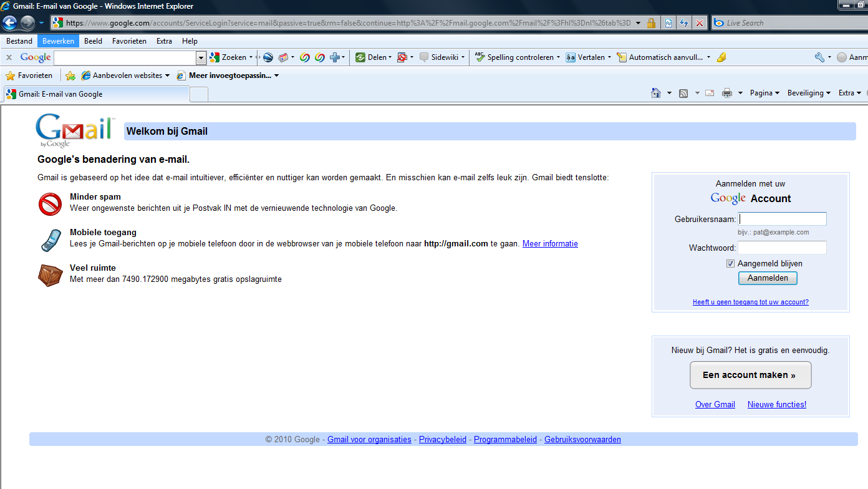Click the browser Forward arrow button
Viewport: 868px width, 489px height.
[27, 23]
